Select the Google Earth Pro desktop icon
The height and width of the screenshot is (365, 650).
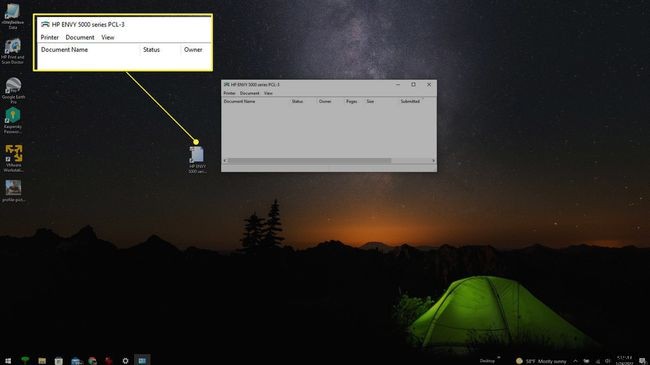pos(13,90)
